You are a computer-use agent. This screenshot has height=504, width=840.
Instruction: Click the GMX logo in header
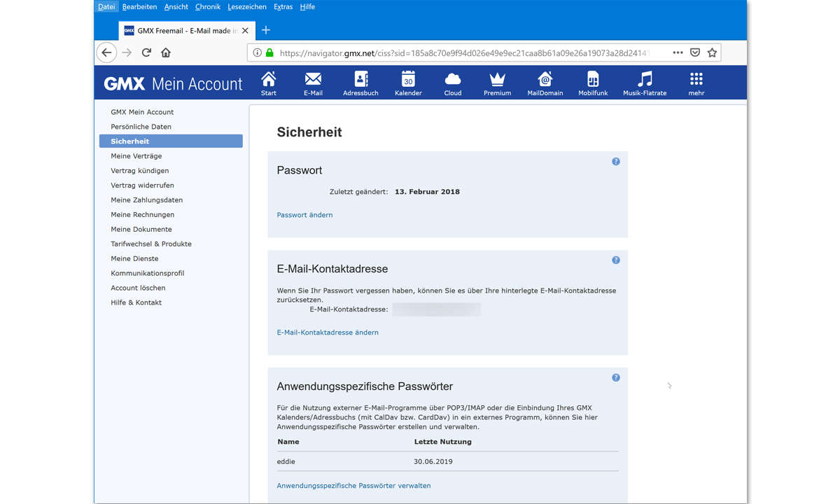[125, 84]
